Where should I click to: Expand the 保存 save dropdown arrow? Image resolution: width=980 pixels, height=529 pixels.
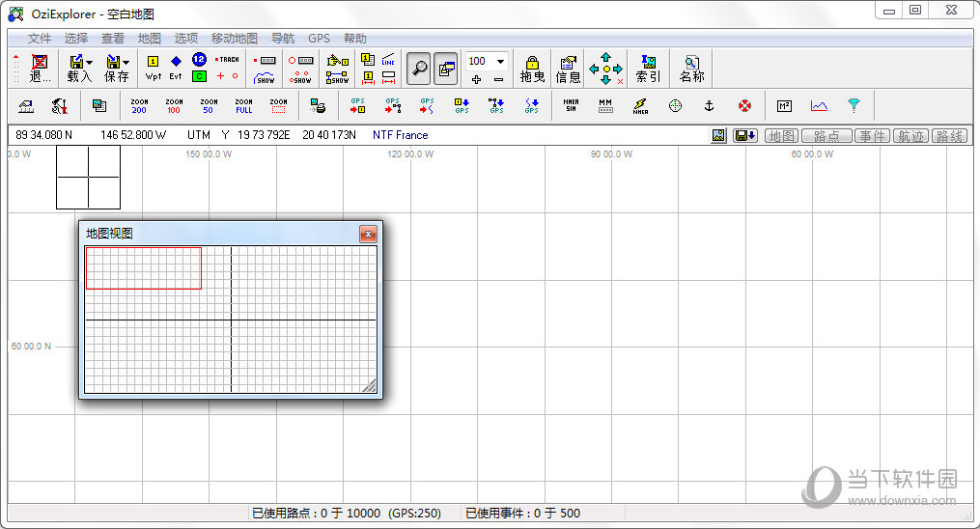click(x=127, y=62)
